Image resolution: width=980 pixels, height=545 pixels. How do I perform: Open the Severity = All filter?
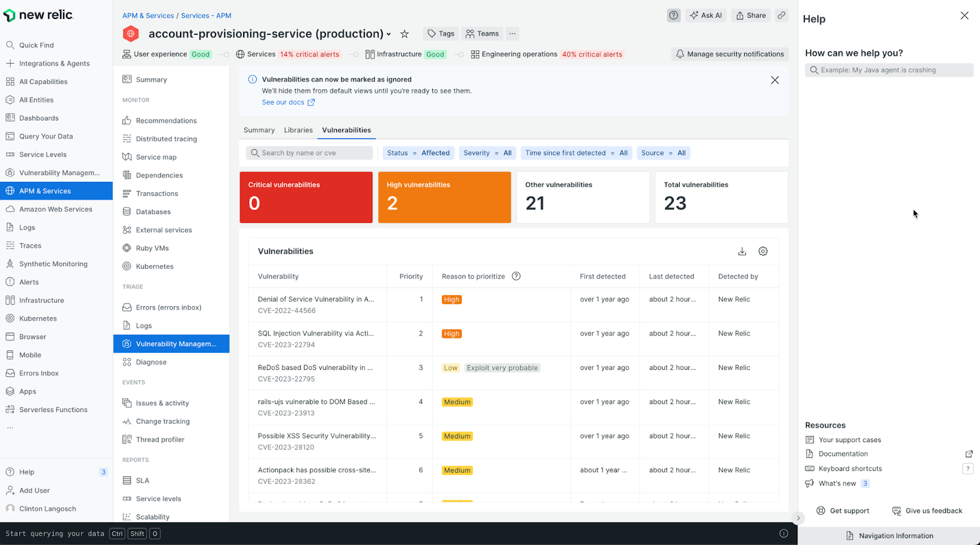coord(488,153)
